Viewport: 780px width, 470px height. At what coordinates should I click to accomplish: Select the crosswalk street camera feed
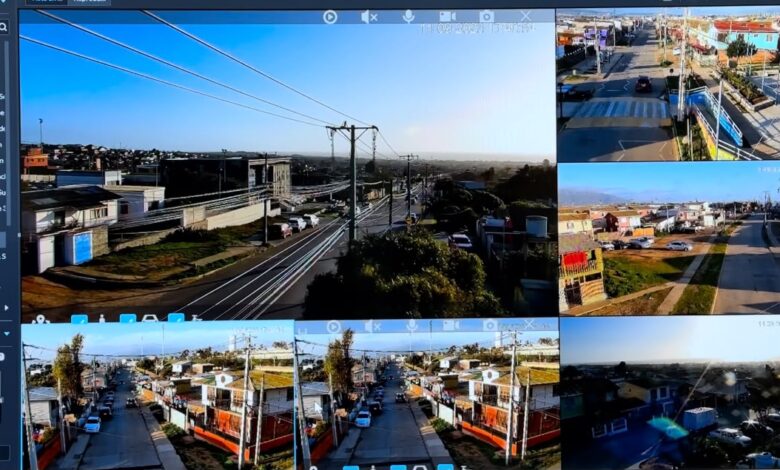coord(668,85)
